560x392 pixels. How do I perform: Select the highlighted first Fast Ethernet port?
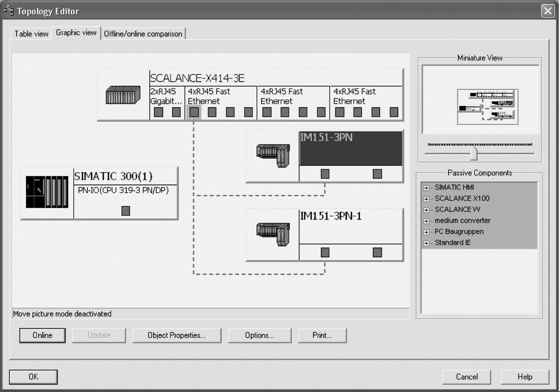pyautogui.click(x=194, y=112)
